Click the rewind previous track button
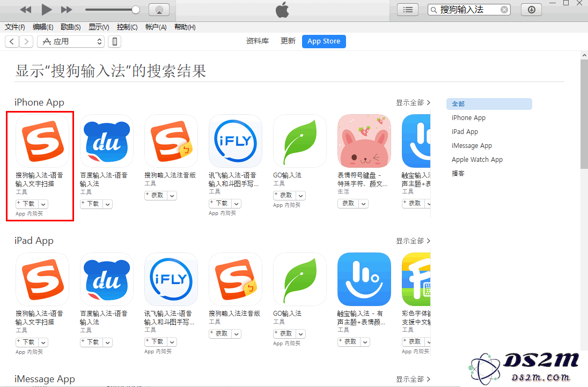This screenshot has height=387, width=588. [x=26, y=10]
